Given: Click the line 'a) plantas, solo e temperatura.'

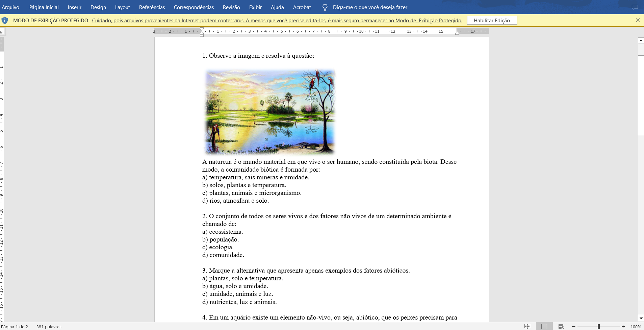Looking at the screenshot, I should tap(243, 278).
